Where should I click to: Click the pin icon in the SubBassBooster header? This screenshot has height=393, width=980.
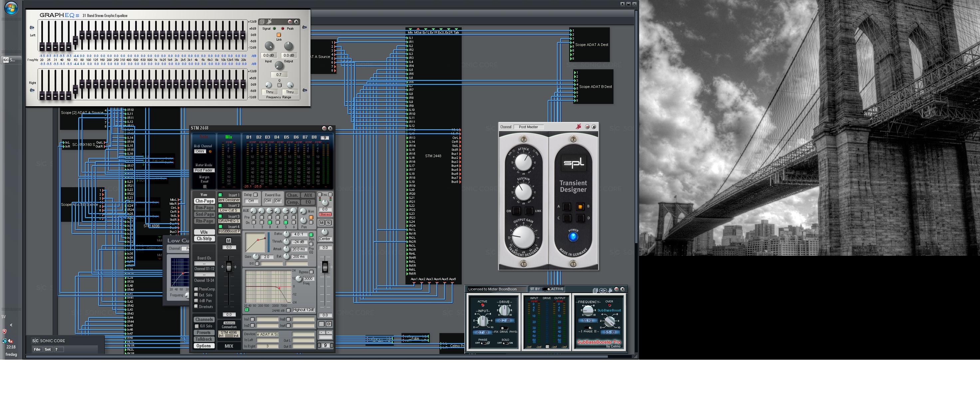coord(610,290)
